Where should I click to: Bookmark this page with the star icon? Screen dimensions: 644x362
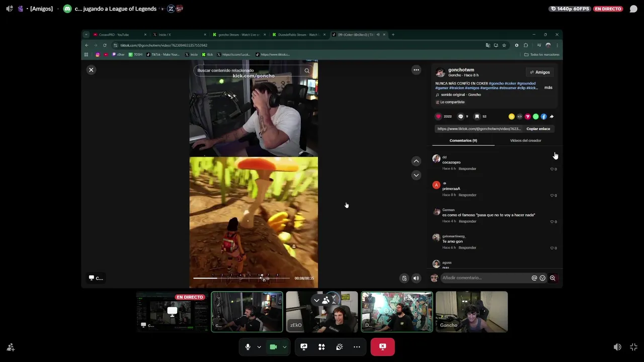pyautogui.click(x=504, y=45)
